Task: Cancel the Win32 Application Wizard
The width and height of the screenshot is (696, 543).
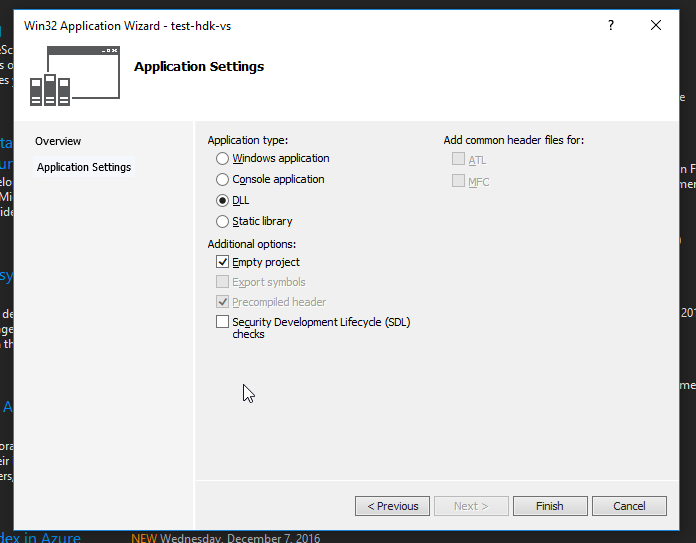Action: tap(629, 506)
